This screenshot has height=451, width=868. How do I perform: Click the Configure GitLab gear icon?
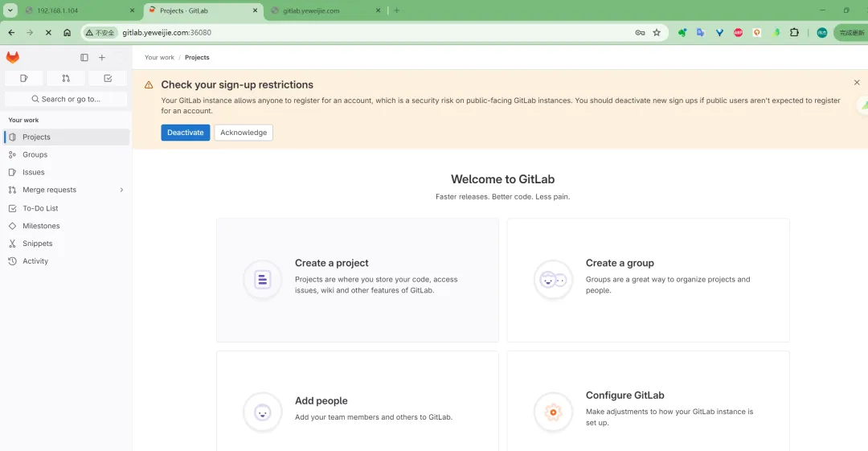553,412
